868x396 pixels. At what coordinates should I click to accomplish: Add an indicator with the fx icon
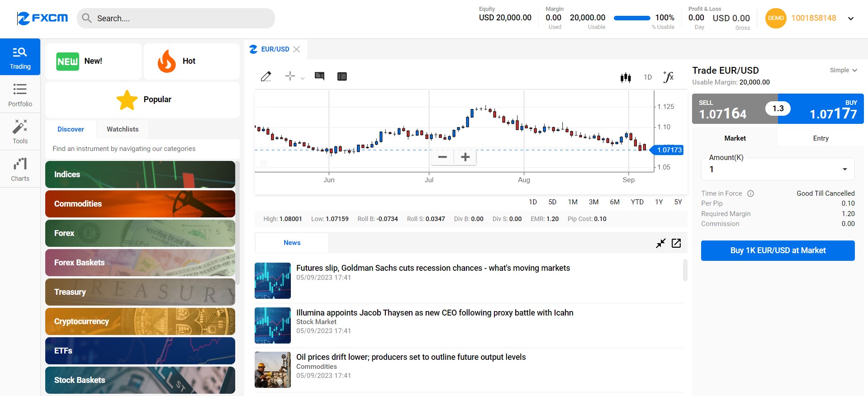click(x=669, y=77)
